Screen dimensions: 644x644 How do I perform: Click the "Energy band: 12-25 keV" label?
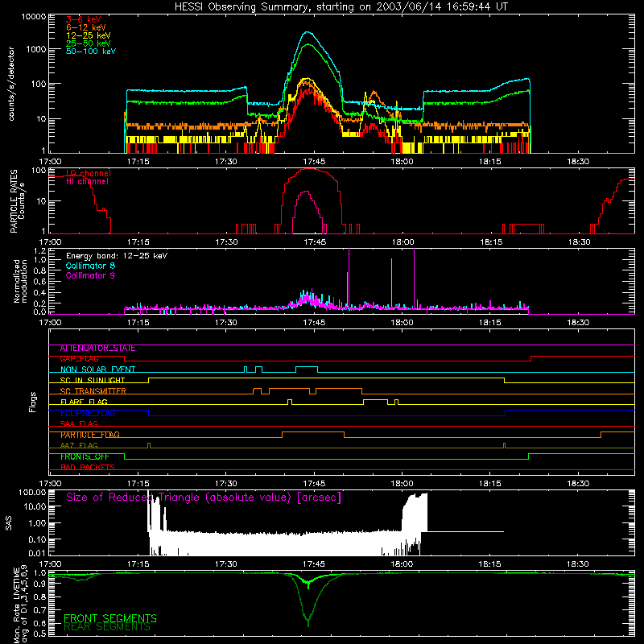[x=117, y=256]
